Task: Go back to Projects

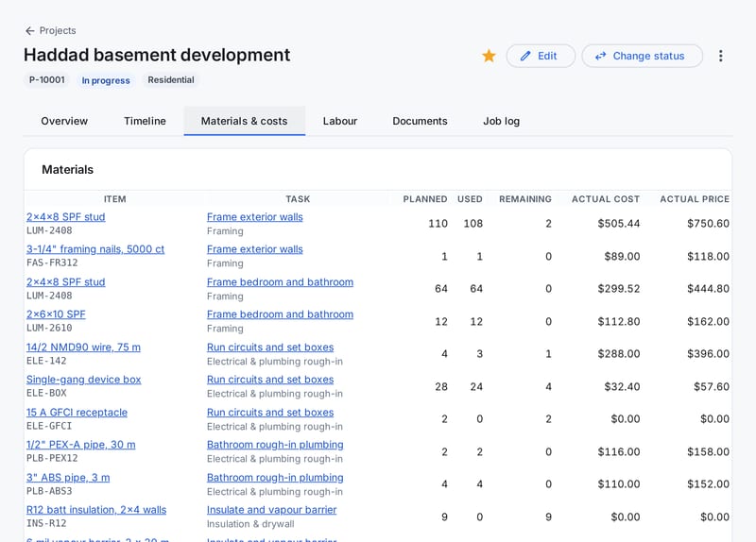Action: [51, 31]
